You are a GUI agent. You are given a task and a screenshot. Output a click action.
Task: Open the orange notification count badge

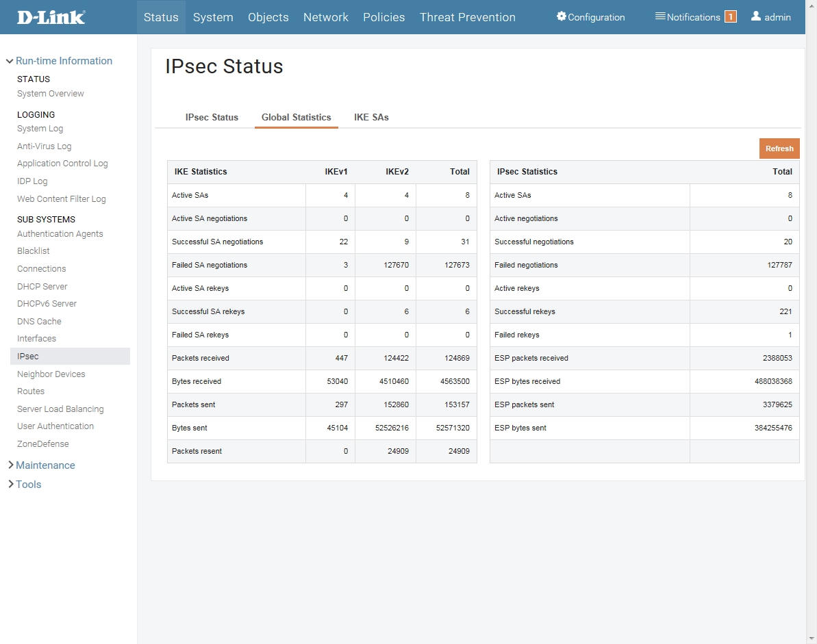731,16
